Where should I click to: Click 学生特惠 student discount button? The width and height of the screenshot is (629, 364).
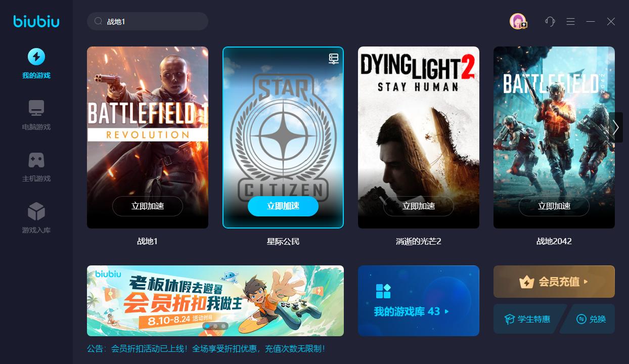(528, 319)
